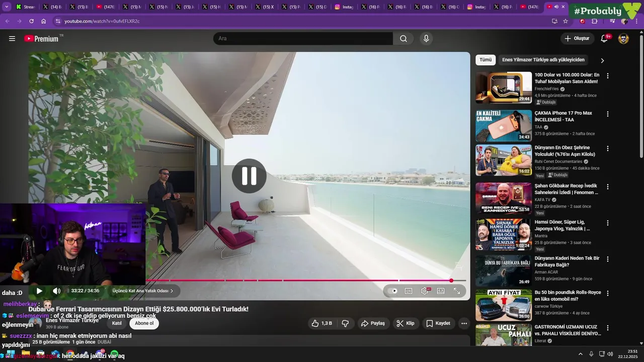The image size is (644, 362).
Task: Click the large pause overlay on video
Action: pos(249,176)
